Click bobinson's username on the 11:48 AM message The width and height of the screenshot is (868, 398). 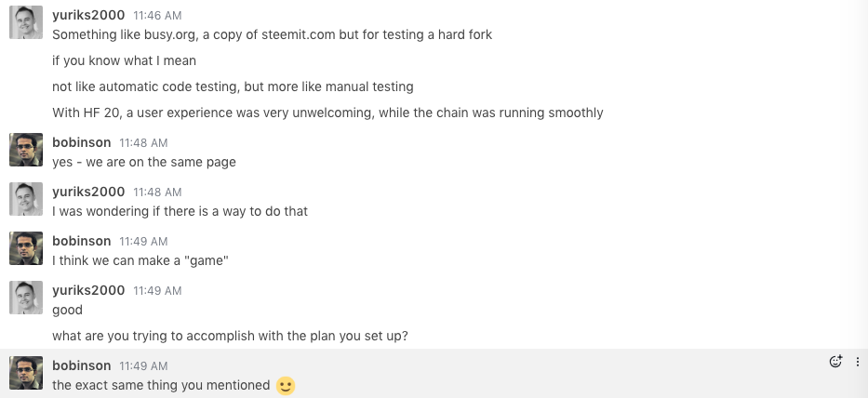tap(81, 142)
